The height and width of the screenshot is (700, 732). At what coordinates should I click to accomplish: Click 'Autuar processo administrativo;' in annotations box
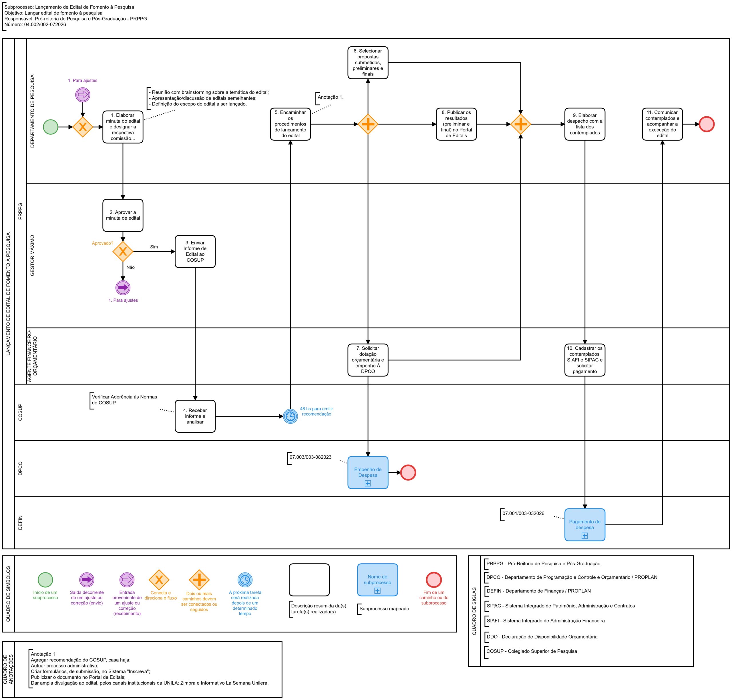[x=65, y=665]
